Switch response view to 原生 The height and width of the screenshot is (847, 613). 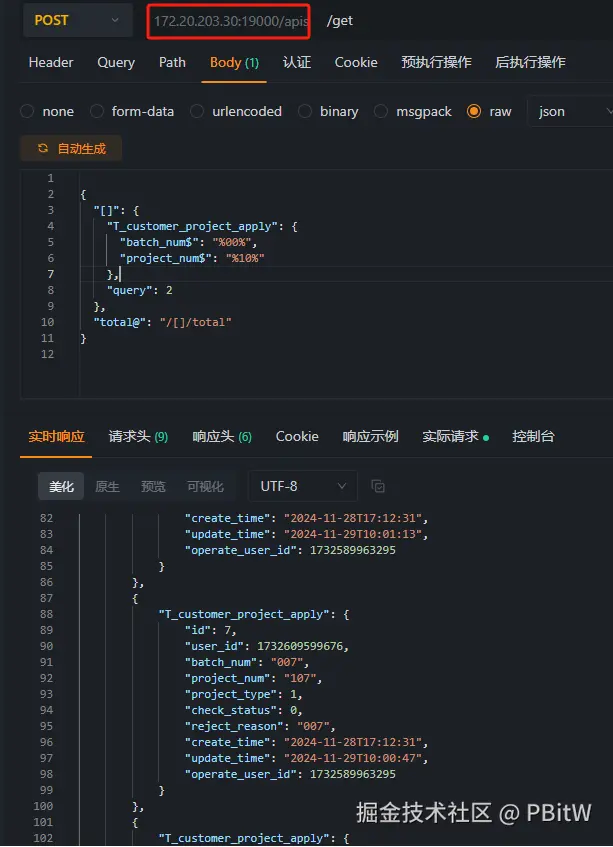(x=107, y=487)
